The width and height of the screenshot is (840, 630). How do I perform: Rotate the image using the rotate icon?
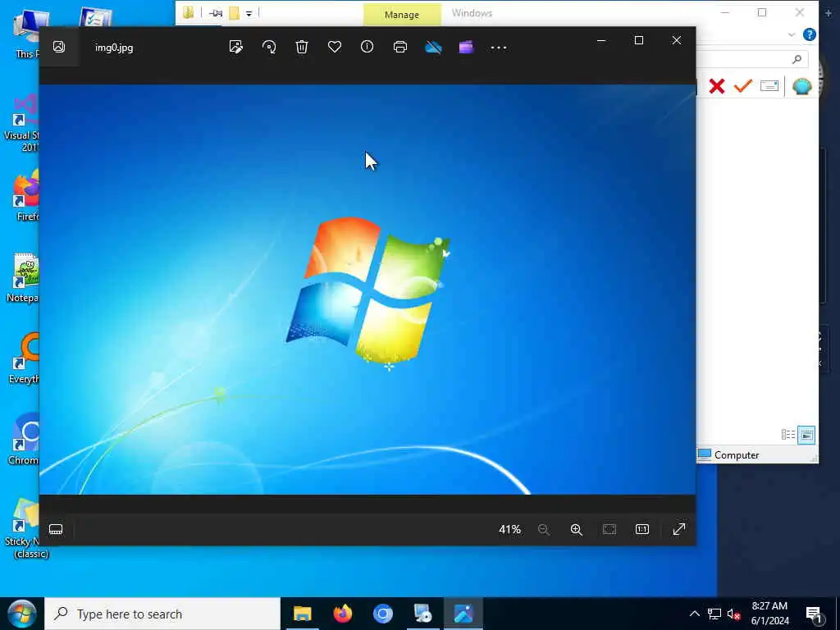point(269,47)
